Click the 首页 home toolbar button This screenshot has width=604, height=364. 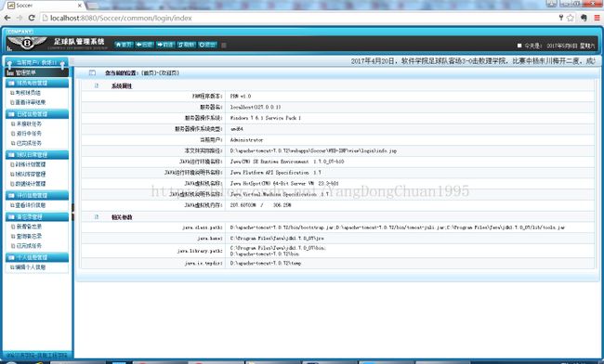click(x=124, y=45)
